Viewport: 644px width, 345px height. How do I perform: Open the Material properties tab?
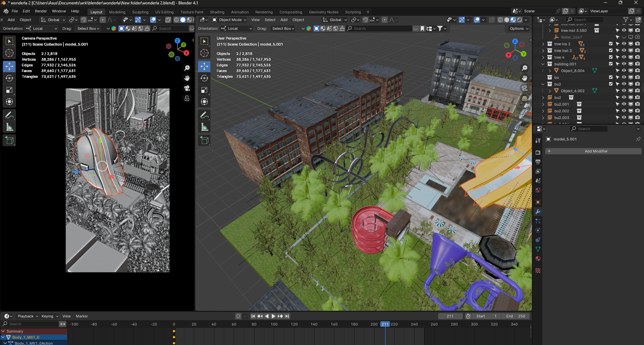click(x=538, y=258)
